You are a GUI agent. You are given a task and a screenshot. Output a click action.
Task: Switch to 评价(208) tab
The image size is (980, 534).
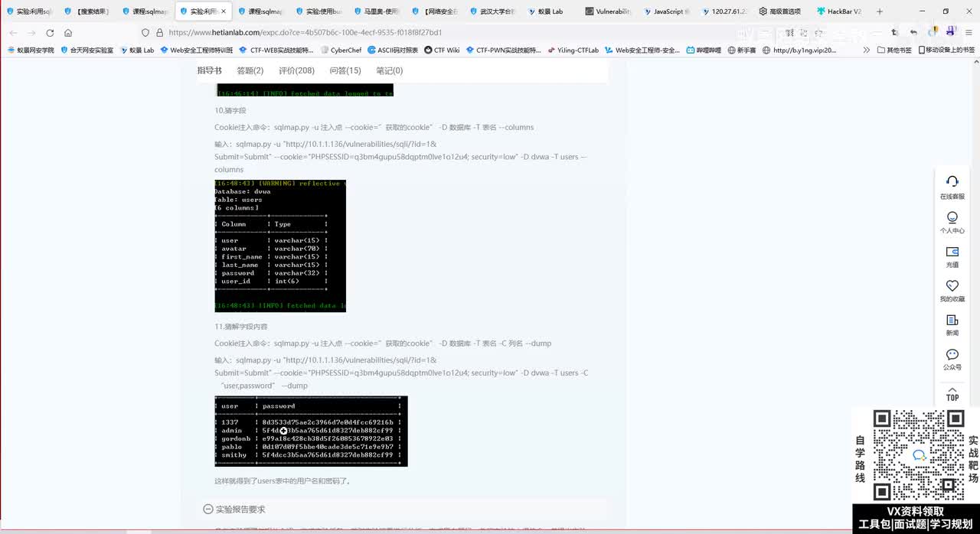296,70
